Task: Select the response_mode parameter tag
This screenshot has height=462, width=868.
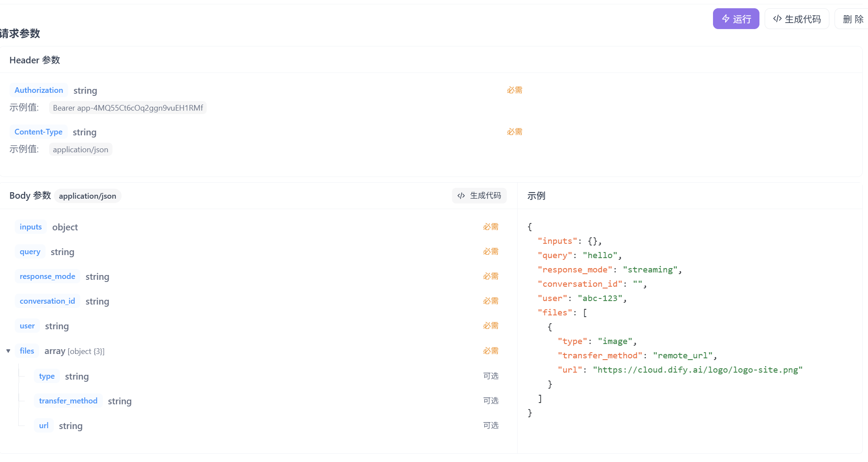Action: click(x=47, y=276)
